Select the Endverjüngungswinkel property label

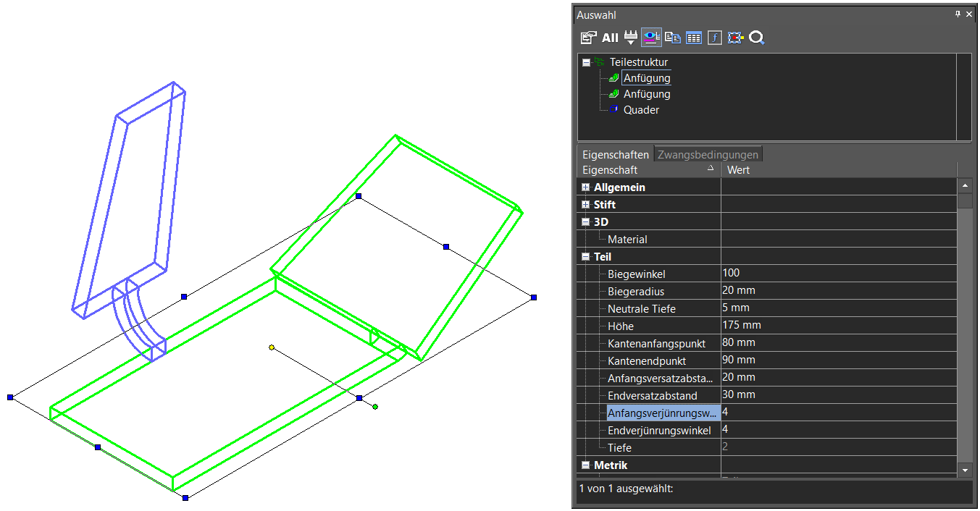pos(659,431)
